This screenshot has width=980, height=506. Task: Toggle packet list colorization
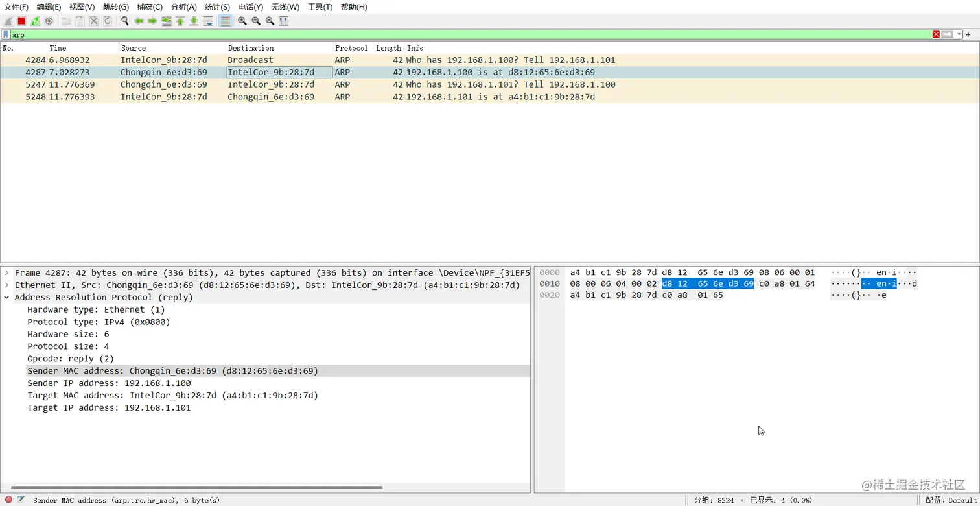click(225, 21)
